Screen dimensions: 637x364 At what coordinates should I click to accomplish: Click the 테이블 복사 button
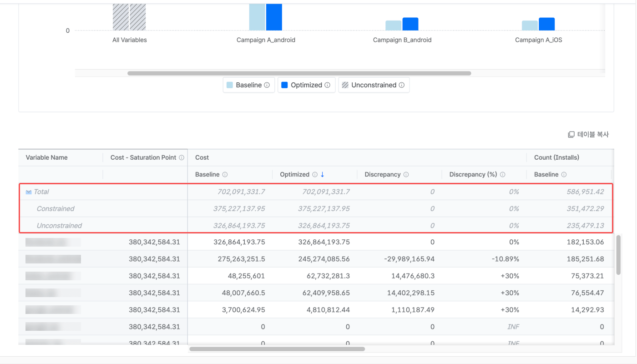pyautogui.click(x=588, y=135)
